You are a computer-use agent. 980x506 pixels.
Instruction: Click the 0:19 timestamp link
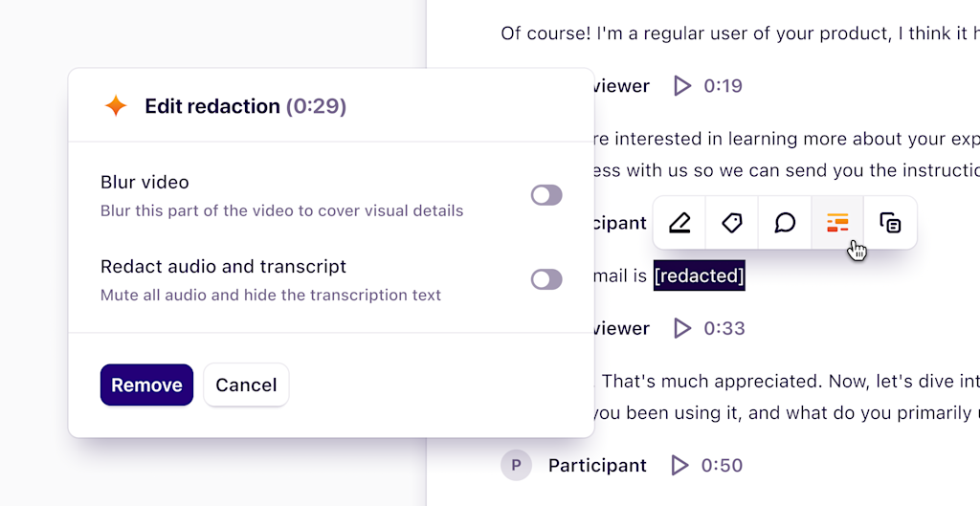click(724, 85)
